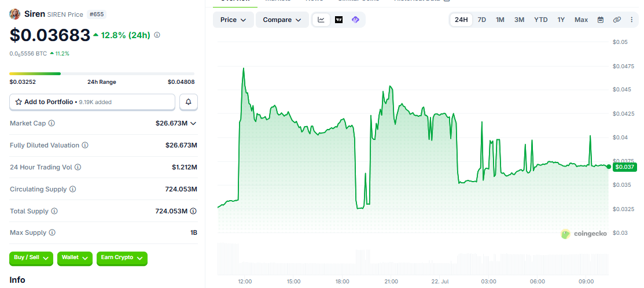Switch to the TradingView chart icon
The image size is (644, 288).
pos(339,20)
